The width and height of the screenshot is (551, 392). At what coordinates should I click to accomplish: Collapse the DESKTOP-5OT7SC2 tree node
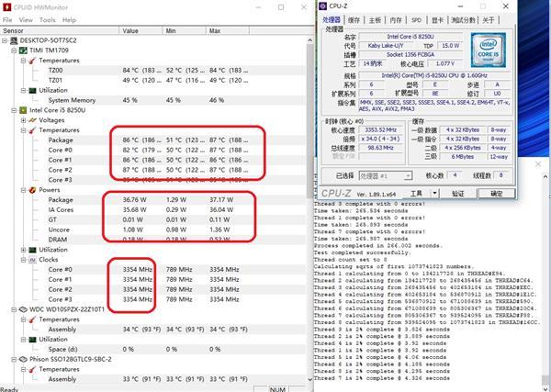point(5,40)
